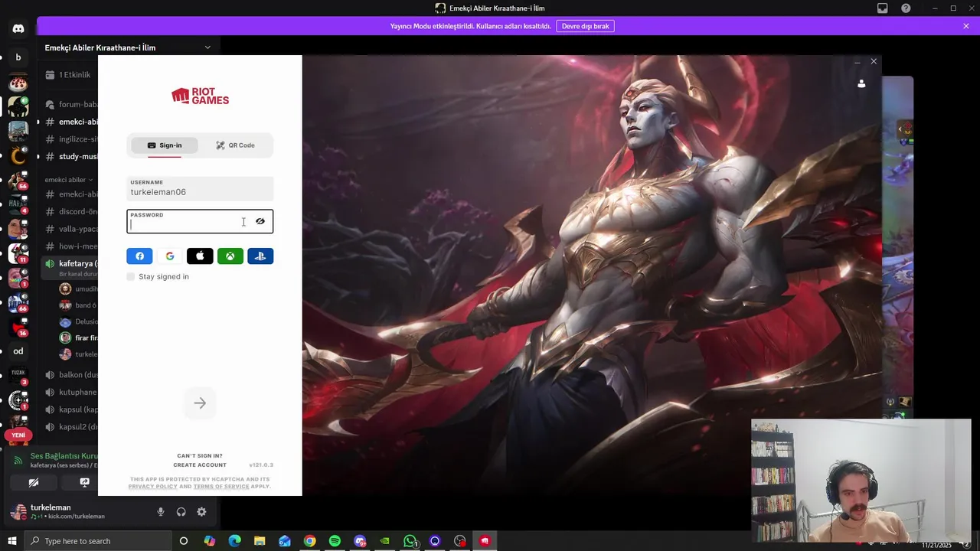Toggle password visibility eye icon
This screenshot has width=980, height=551.
click(260, 221)
